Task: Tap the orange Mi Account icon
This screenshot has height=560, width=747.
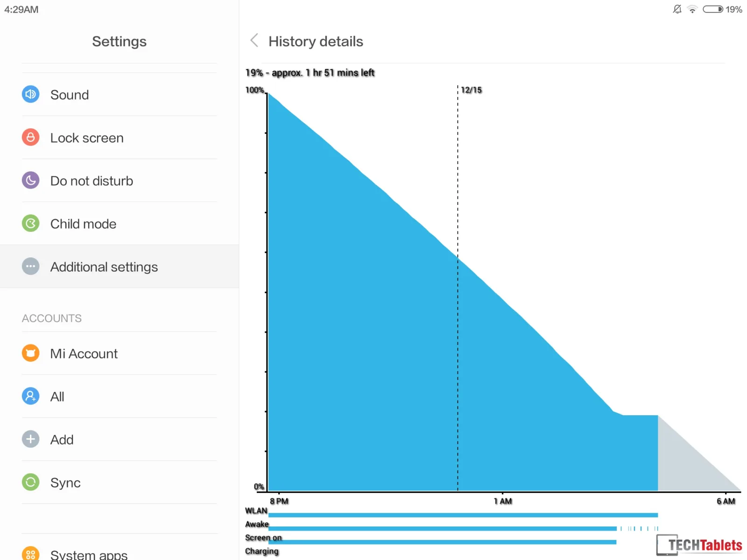Action: point(31,353)
